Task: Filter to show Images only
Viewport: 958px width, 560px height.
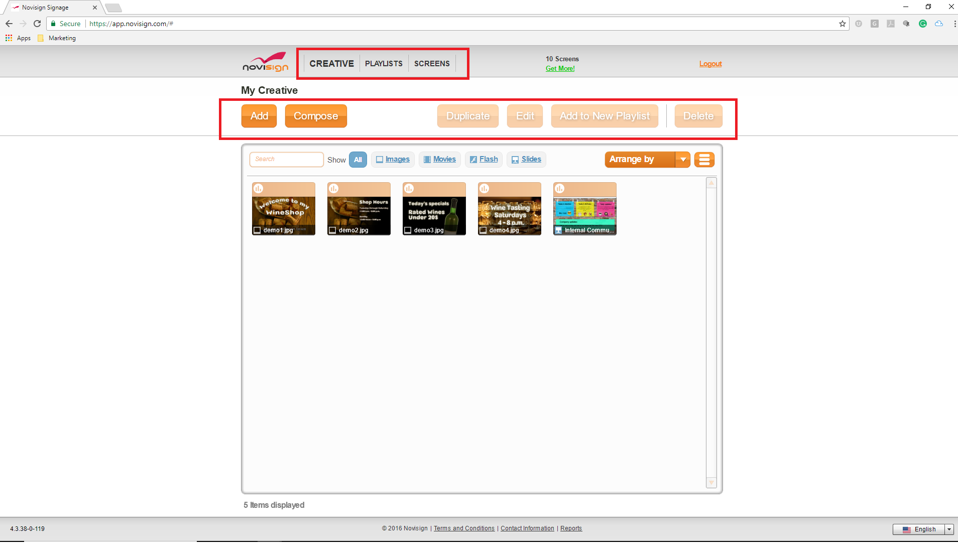Action: 393,160
